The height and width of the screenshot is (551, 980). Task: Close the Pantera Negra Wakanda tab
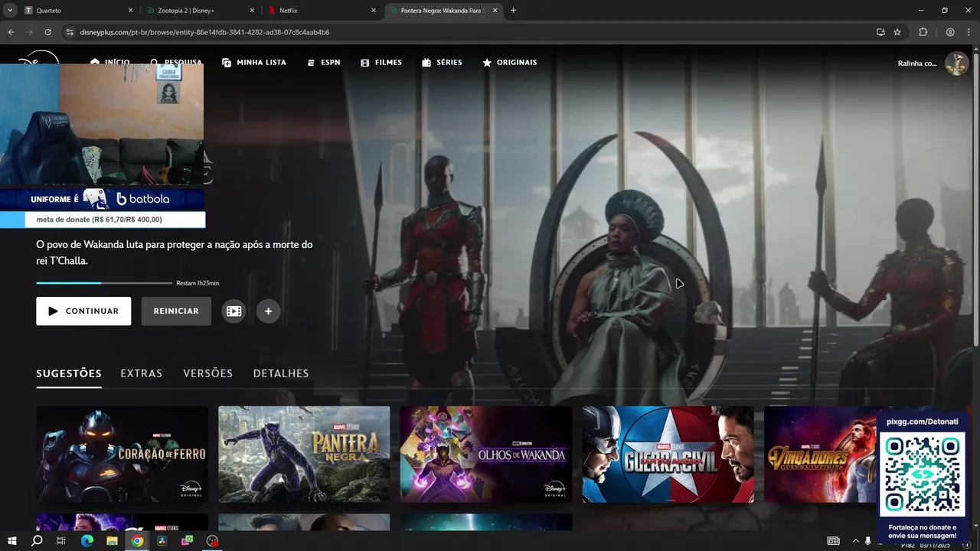[495, 11]
